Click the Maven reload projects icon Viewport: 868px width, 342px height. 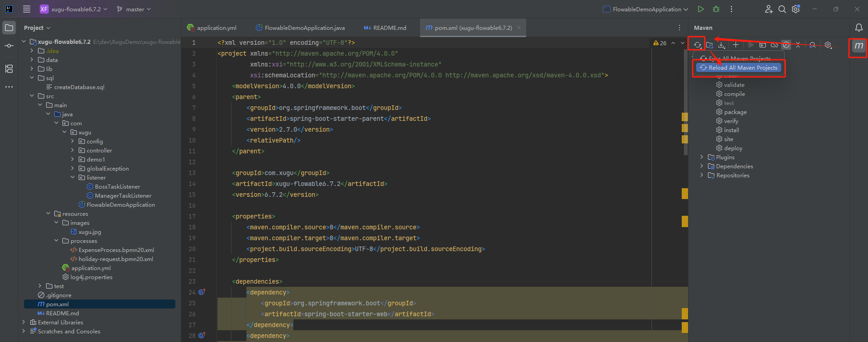[x=698, y=45]
